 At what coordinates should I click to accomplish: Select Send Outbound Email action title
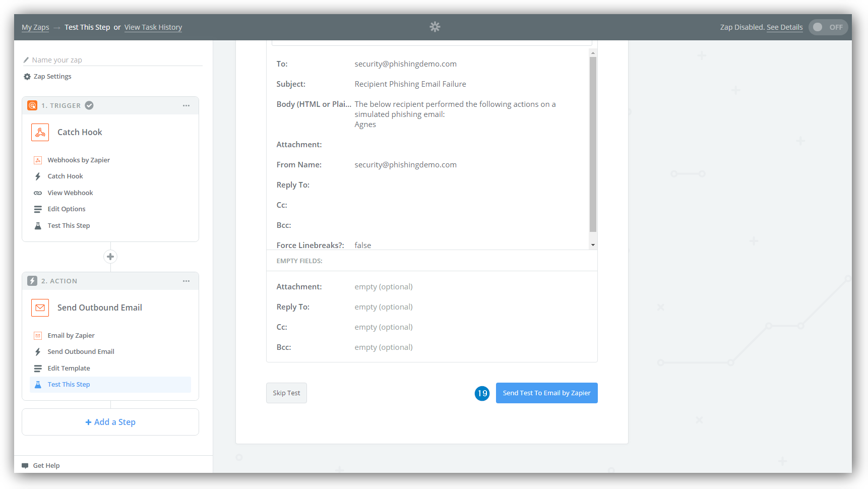click(x=100, y=308)
